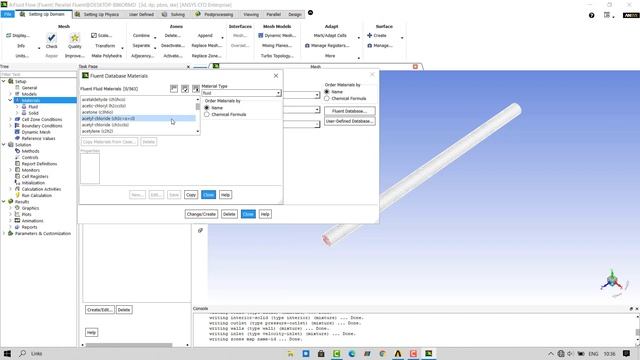Open Manage Registers in Adapt group
Viewport: 640px width, 360px height.
(327, 45)
